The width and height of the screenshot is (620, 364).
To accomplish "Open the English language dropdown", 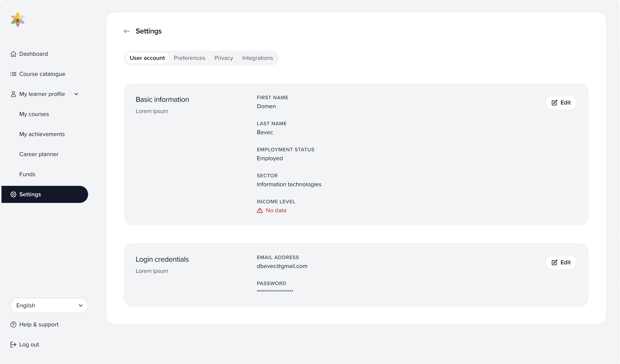I will 49,305.
